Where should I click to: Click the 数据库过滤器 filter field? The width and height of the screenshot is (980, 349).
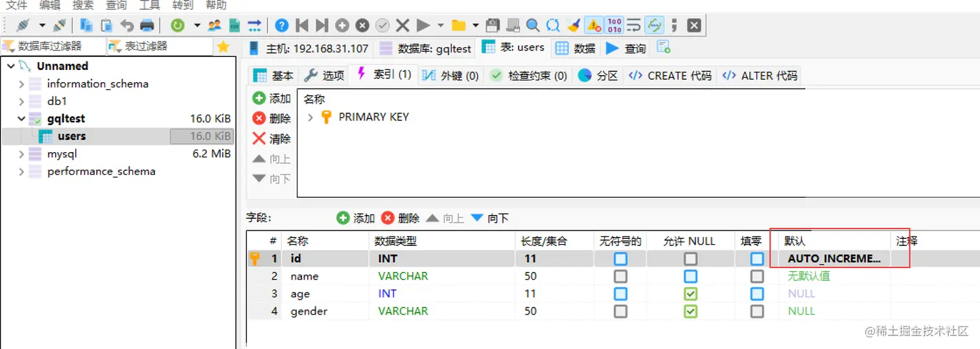pos(53,46)
